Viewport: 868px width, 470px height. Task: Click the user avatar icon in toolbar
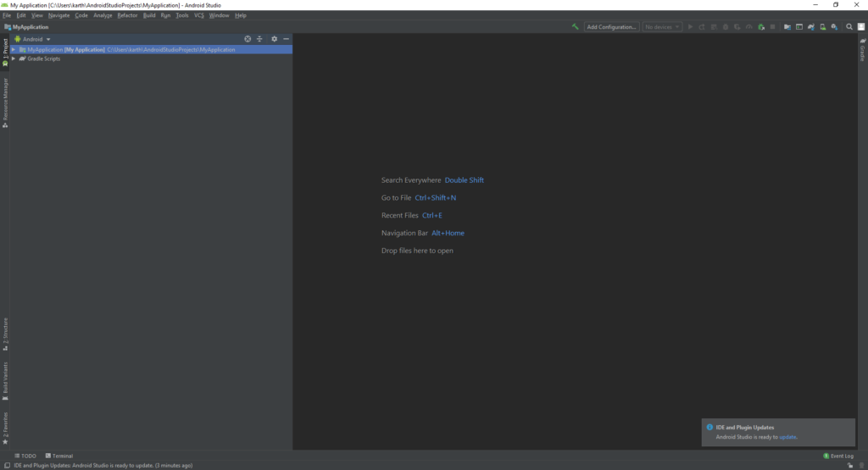(861, 26)
